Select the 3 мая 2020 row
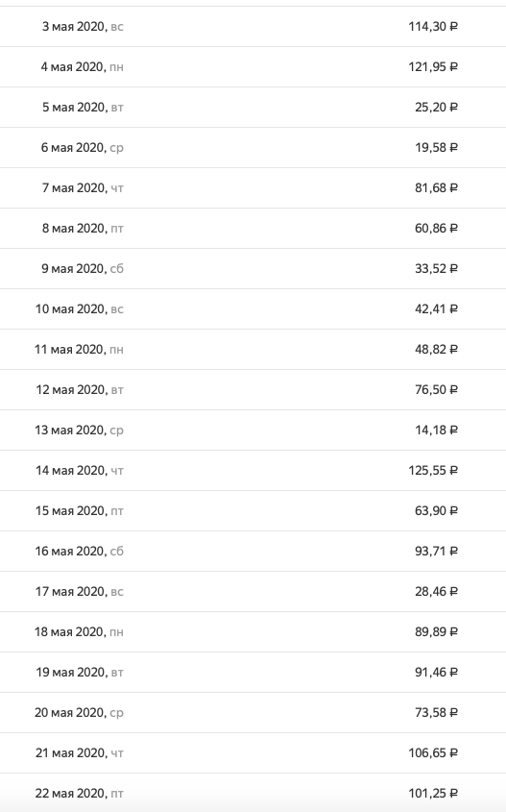506x812 pixels. tap(253, 26)
